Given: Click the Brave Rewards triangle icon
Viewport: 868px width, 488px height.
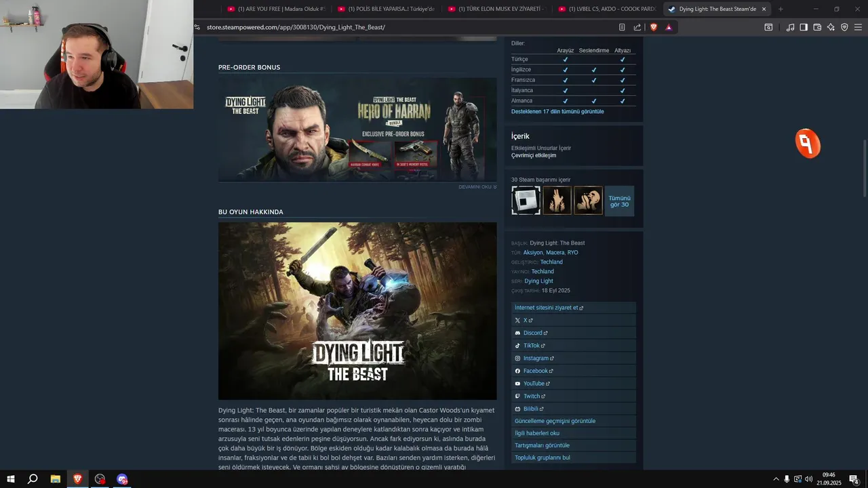Looking at the screenshot, I should (x=669, y=27).
